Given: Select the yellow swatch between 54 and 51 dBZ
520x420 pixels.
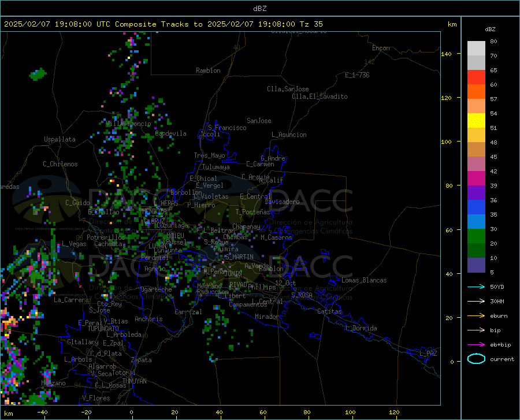Looking at the screenshot, I should tap(476, 121).
